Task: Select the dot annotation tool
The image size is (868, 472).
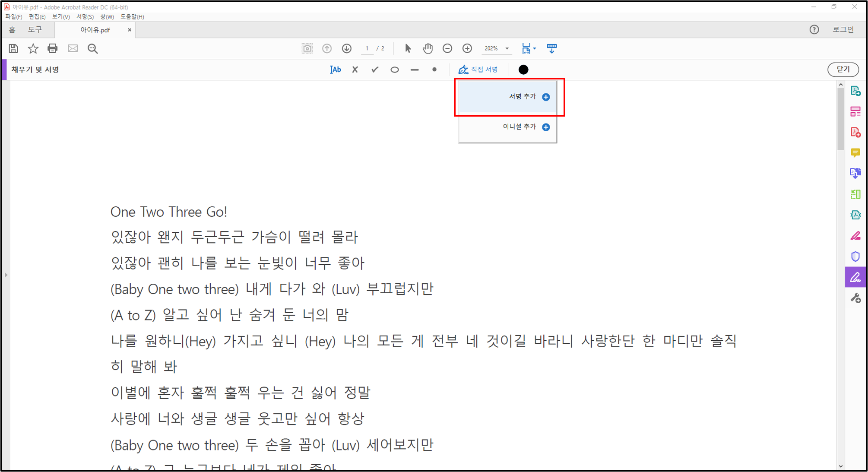Action: point(434,70)
